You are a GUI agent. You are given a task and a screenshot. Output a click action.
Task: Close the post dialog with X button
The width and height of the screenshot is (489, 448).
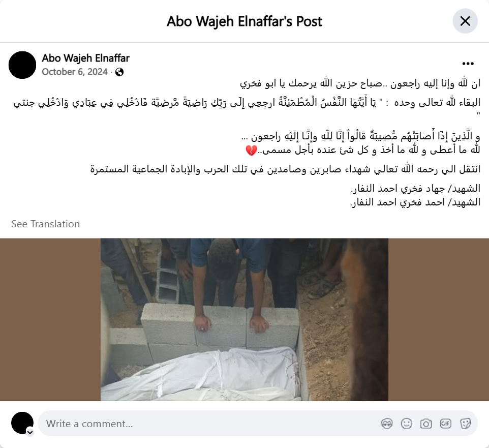click(465, 21)
